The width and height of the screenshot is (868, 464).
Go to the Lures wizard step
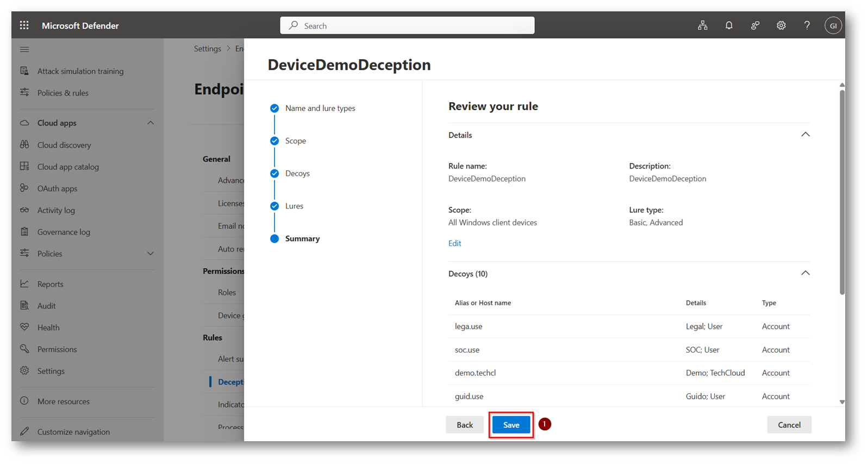point(294,206)
